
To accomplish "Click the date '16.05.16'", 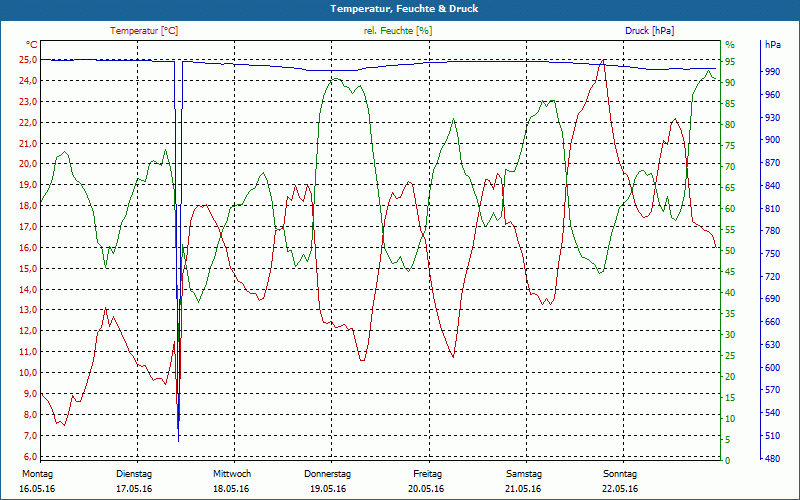I will [x=37, y=489].
